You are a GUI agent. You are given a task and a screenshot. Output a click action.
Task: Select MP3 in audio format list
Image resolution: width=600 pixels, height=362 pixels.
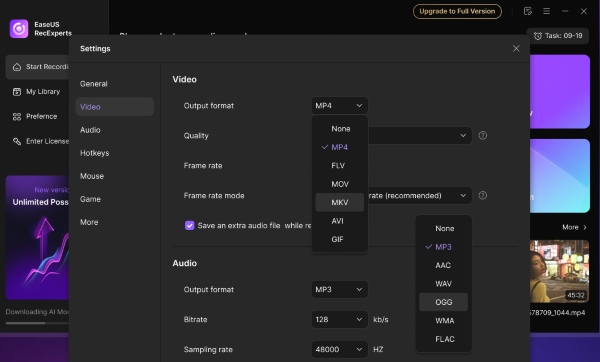click(443, 247)
